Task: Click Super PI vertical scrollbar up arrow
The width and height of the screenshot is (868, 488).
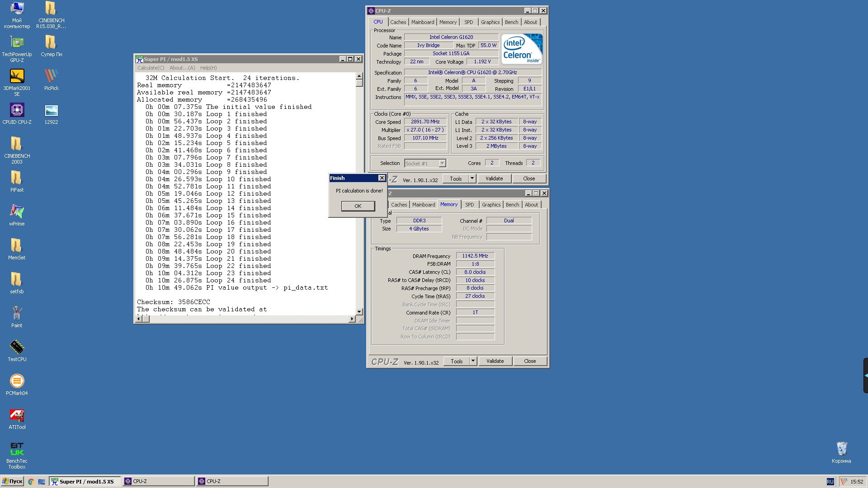Action: pyautogui.click(x=359, y=76)
